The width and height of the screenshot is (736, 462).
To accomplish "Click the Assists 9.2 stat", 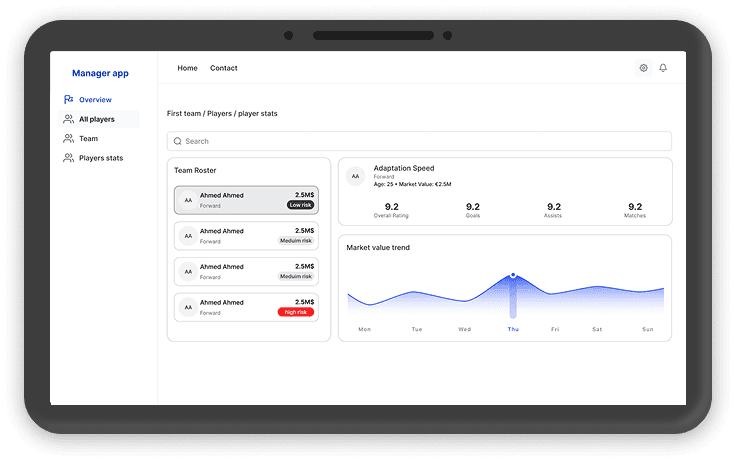I will 553,210.
